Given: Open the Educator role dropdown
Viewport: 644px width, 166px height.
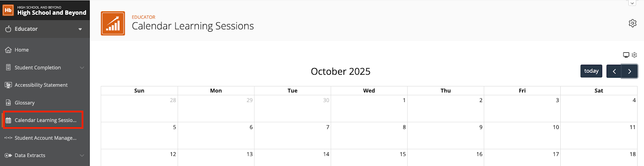Looking at the screenshot, I should click(x=80, y=29).
